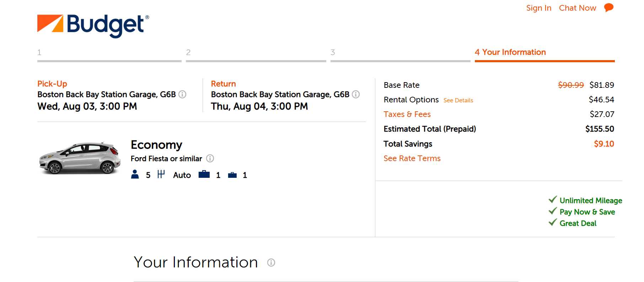
Task: Click the Pick-Up location info icon
Action: pos(182,94)
